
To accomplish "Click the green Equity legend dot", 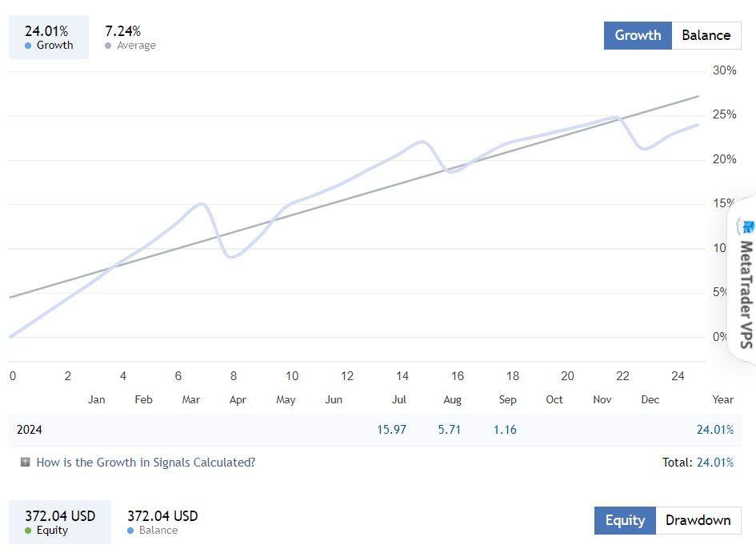I will pyautogui.click(x=28, y=531).
